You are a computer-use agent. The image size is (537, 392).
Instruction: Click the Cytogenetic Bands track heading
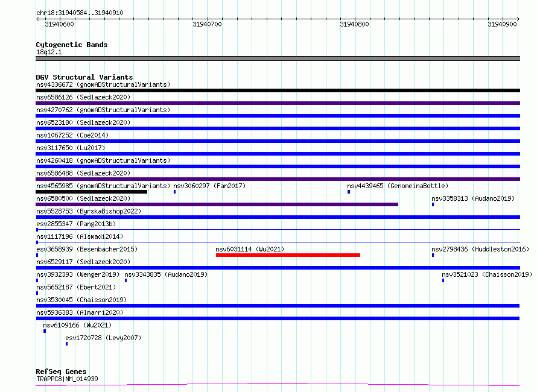(x=72, y=45)
